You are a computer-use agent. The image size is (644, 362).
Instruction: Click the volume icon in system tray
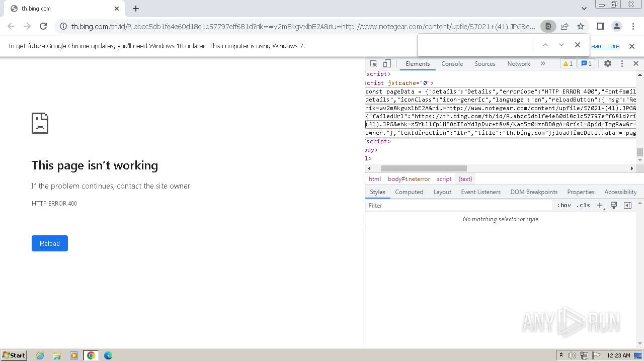[572, 355]
